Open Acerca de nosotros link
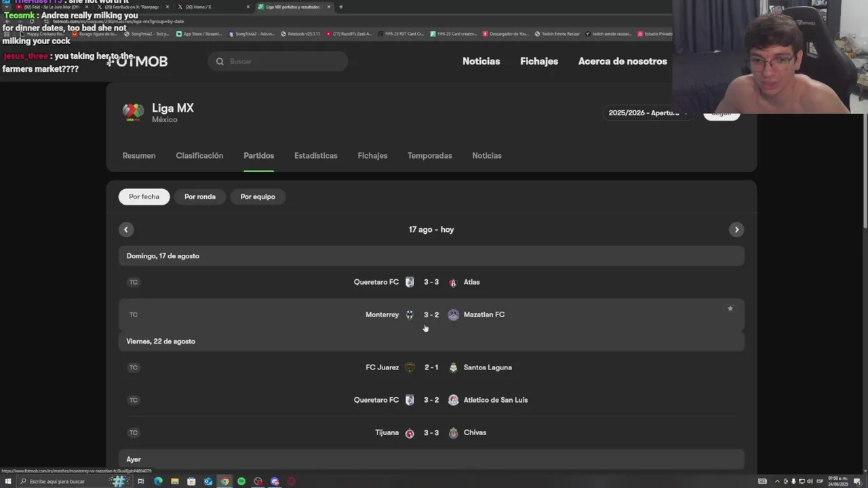 pos(623,61)
